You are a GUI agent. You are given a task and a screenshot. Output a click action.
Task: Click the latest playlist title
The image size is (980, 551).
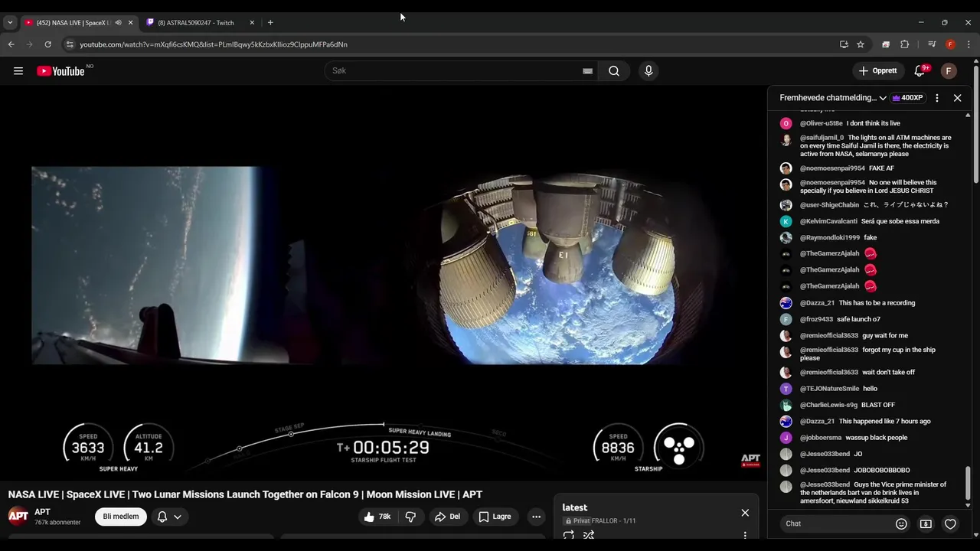[575, 507]
